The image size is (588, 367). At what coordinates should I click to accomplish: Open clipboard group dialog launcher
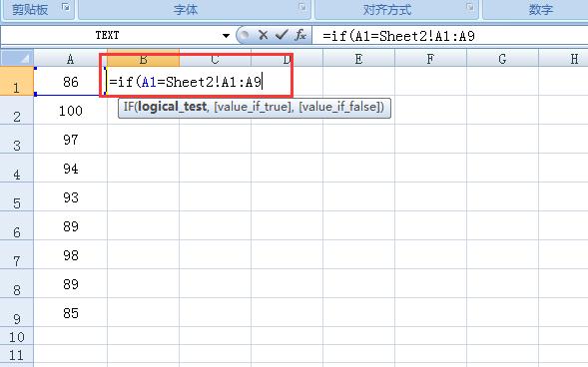(66, 7)
